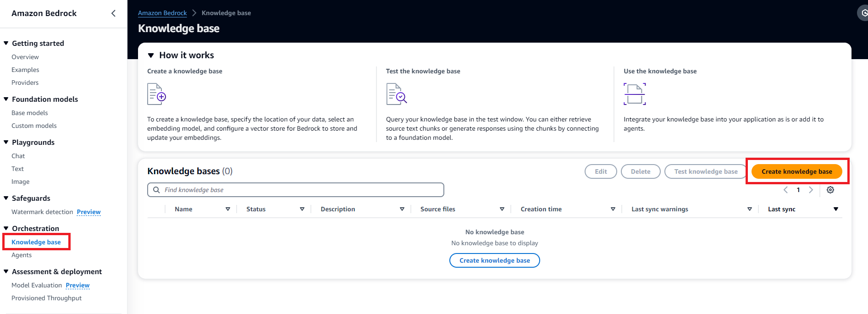Collapse the Amazon Bedrock sidebar arrow

click(113, 13)
